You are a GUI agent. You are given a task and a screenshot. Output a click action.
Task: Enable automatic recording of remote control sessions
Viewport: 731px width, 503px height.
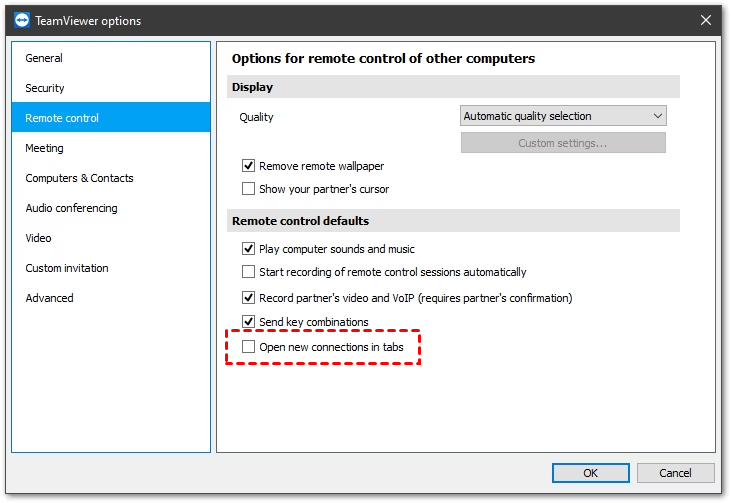(249, 272)
